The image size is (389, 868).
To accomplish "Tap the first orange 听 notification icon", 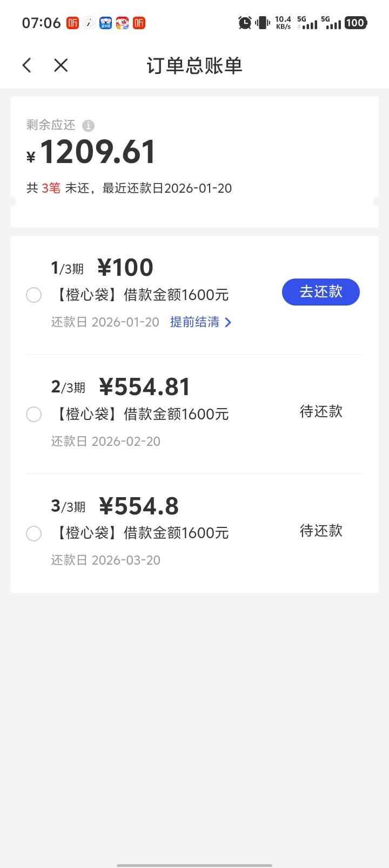I will [72, 23].
